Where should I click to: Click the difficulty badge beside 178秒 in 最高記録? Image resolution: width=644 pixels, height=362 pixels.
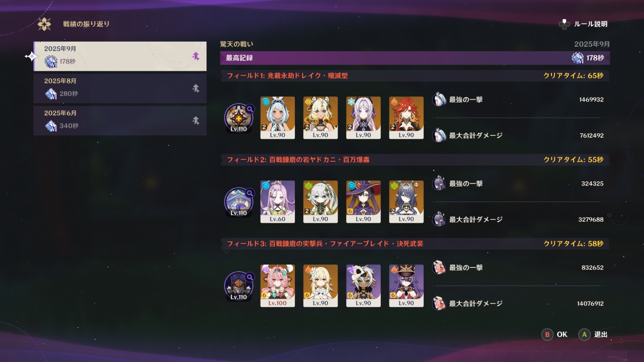click(x=578, y=58)
